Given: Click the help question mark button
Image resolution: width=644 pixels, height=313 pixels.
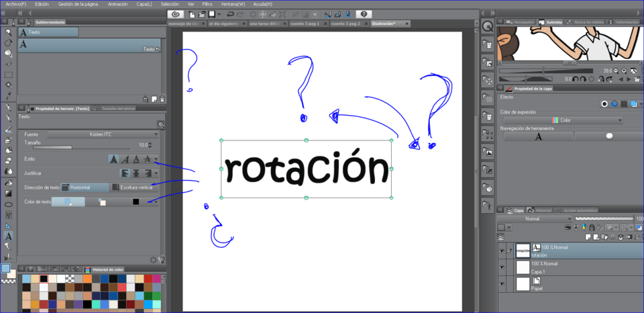Looking at the screenshot, I should click(363, 13).
